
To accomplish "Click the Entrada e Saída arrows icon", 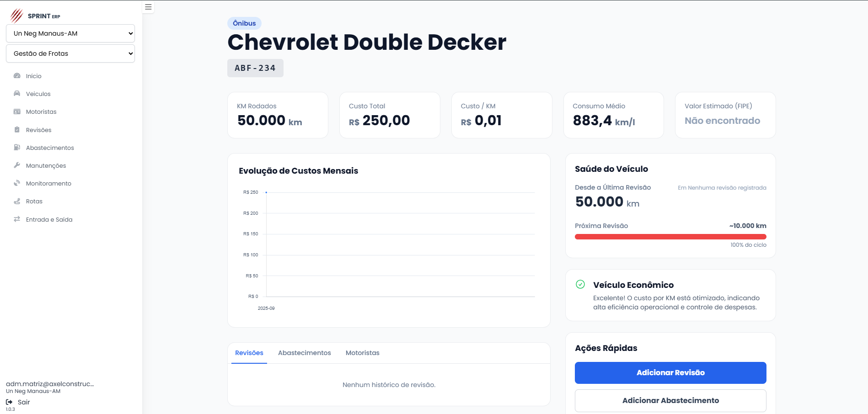I will [17, 219].
